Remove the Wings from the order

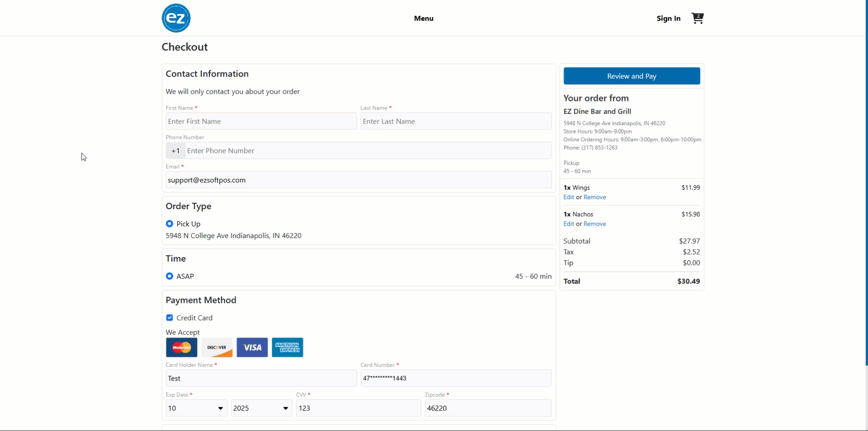coord(595,197)
